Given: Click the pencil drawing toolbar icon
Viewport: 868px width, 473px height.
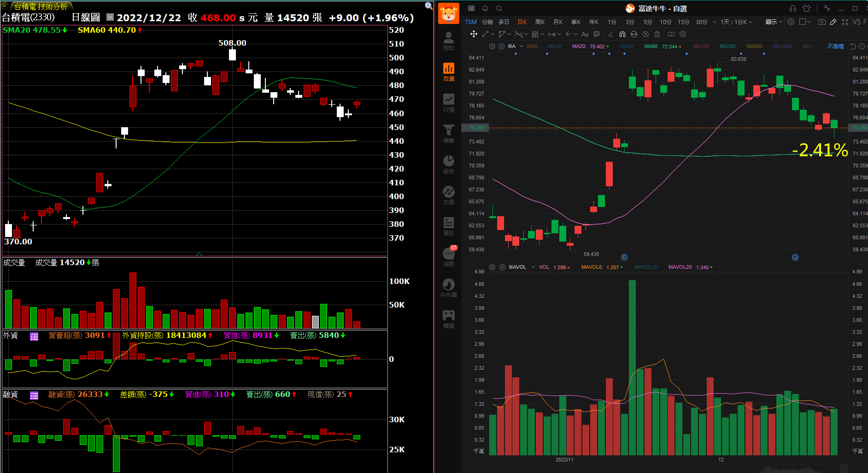Looking at the screenshot, I should pyautogui.click(x=833, y=22).
